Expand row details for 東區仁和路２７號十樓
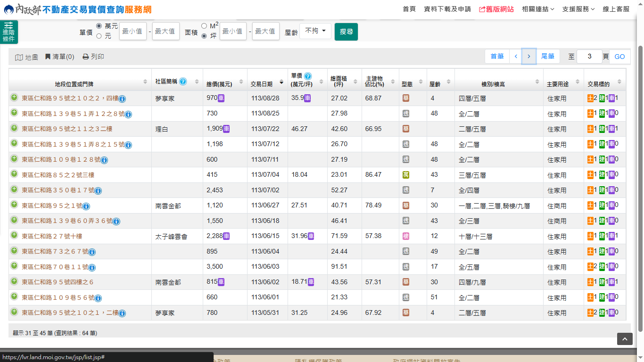The height and width of the screenshot is (362, 644). click(14, 236)
